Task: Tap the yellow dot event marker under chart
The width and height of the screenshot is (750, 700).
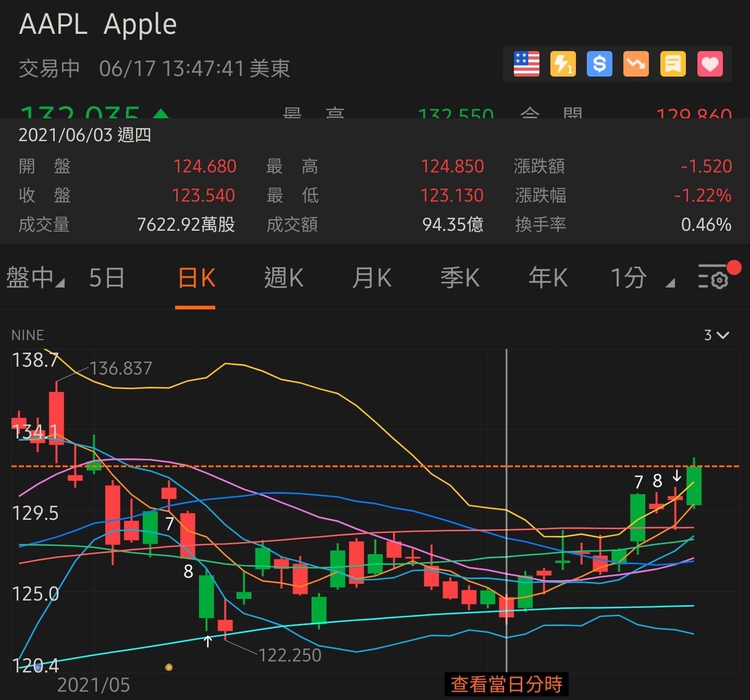Action: click(x=168, y=667)
